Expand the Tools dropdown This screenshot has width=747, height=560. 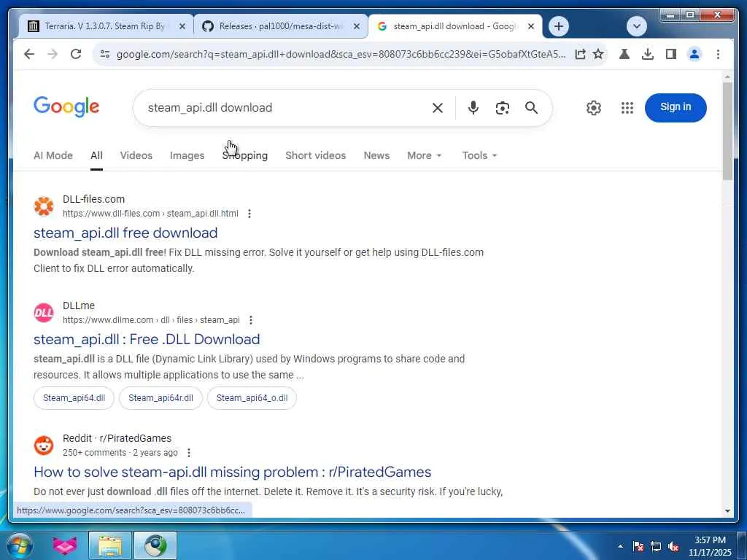click(479, 156)
